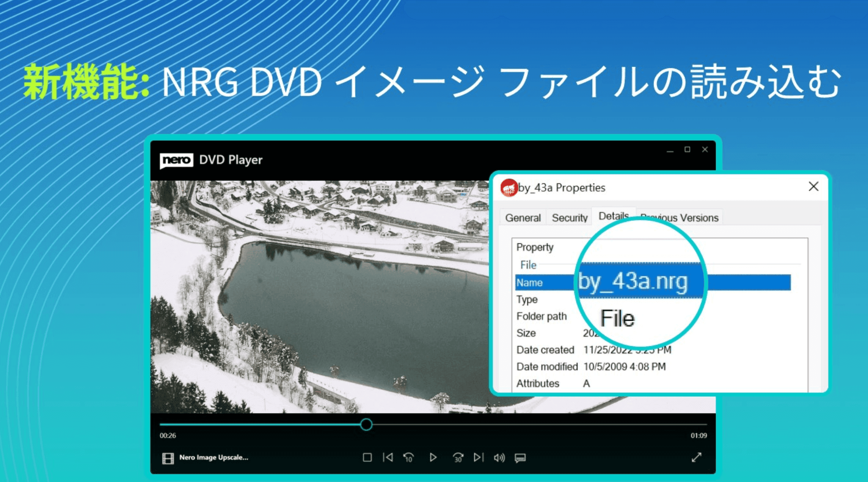Close the by_43a Properties dialog
The height and width of the screenshot is (482, 868).
pos(813,186)
